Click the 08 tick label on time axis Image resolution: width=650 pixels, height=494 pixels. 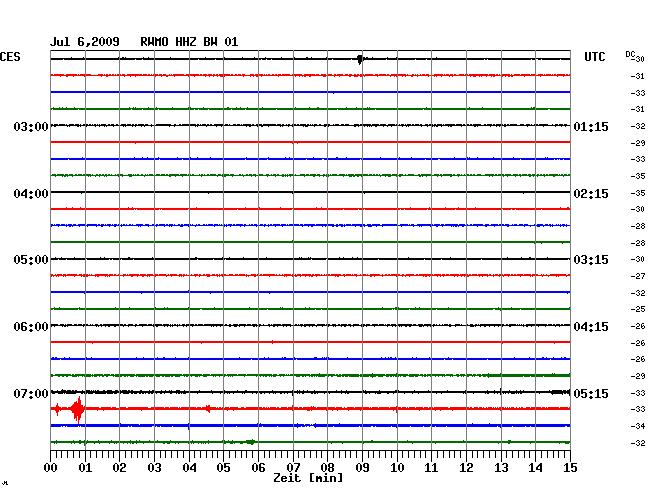(x=327, y=468)
